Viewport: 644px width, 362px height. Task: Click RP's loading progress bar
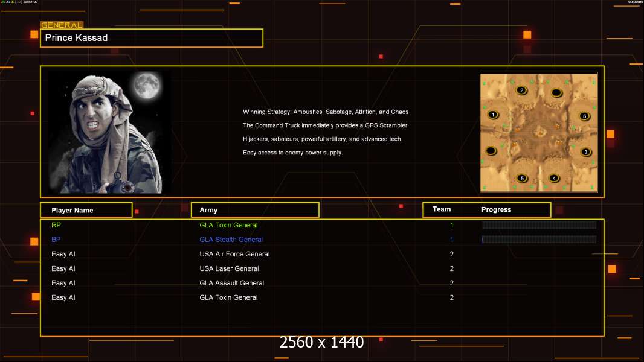539,225
